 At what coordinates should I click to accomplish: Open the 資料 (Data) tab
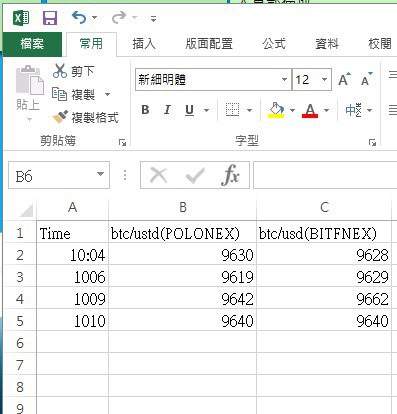click(x=327, y=44)
